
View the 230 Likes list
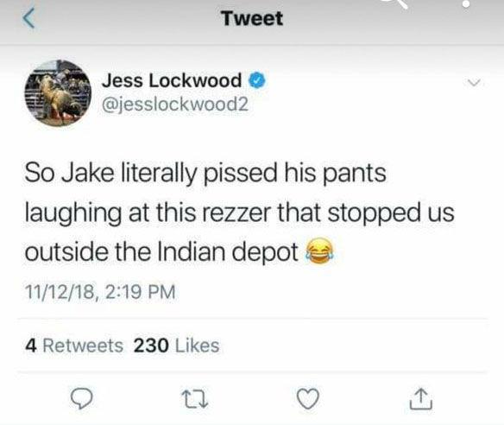click(x=176, y=346)
